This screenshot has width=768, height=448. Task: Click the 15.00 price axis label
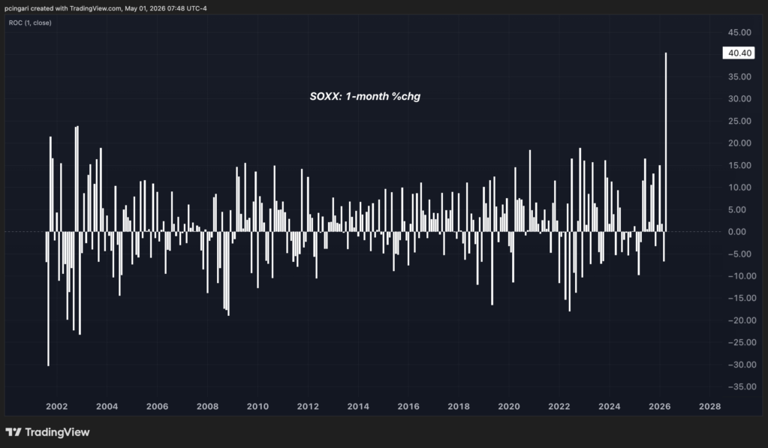point(739,165)
